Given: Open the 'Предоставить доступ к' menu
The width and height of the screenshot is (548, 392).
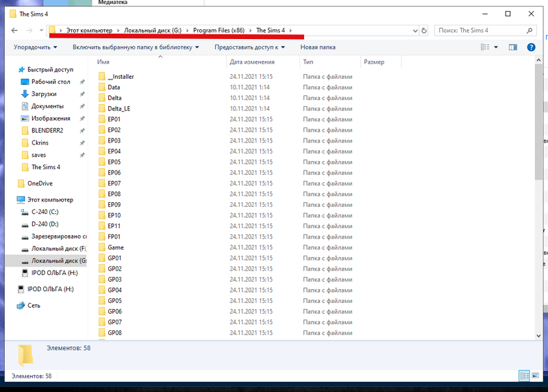Looking at the screenshot, I should pos(249,47).
